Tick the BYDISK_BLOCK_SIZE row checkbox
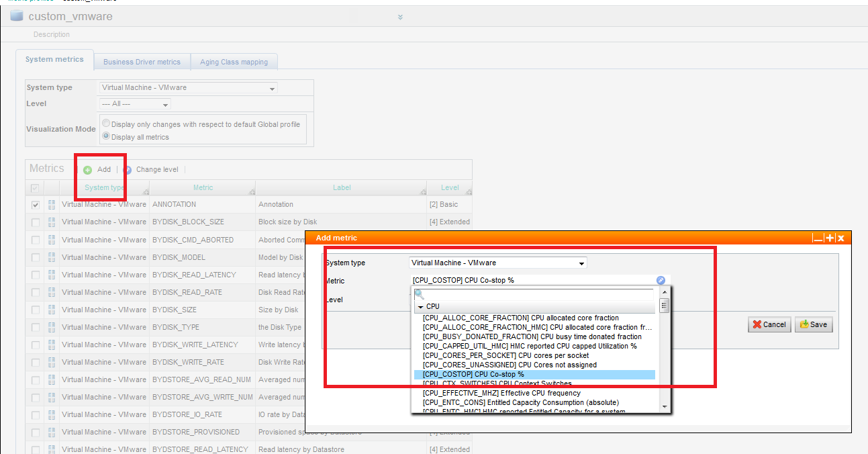 (36, 222)
